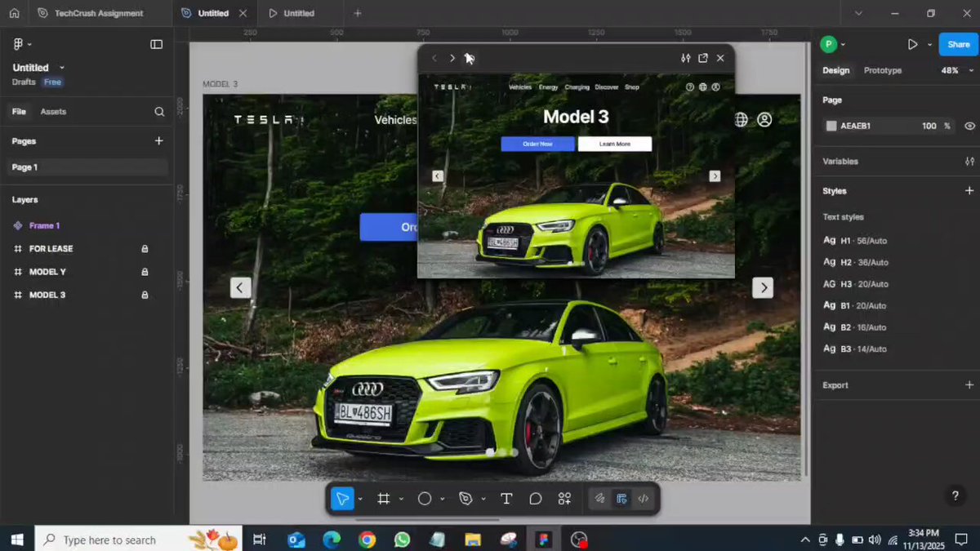
Task: Unlock the MODEL 3 layer
Action: click(x=145, y=295)
